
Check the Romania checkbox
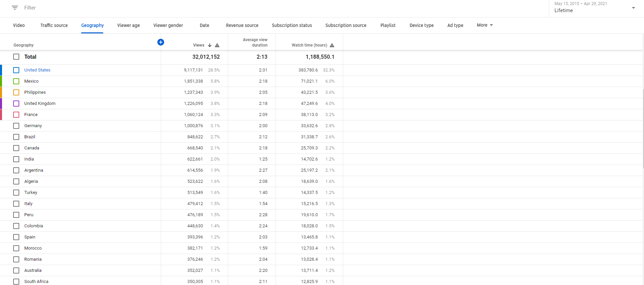[16, 259]
